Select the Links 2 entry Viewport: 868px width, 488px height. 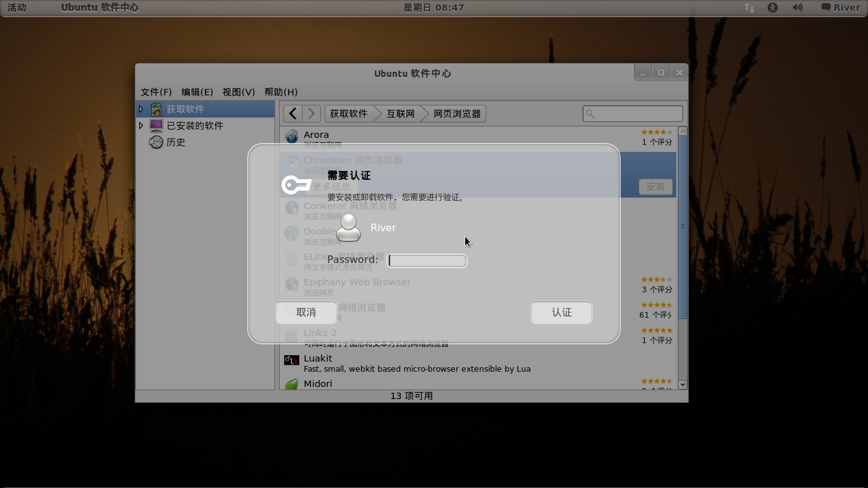click(478, 337)
